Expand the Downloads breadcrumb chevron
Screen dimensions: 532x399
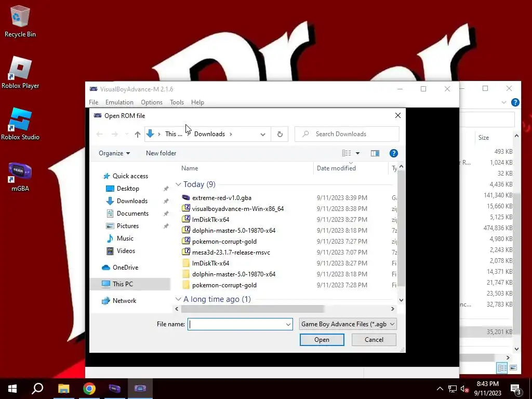tap(231, 134)
